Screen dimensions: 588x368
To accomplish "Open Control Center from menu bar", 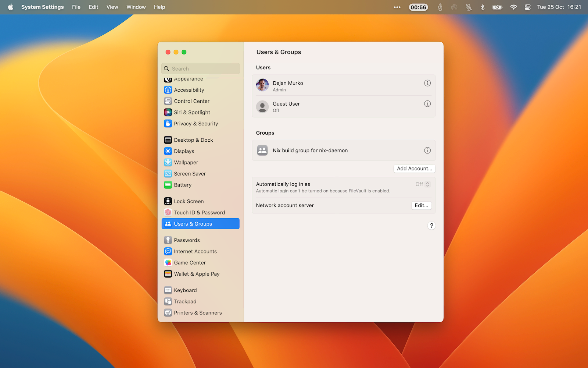I will click(527, 7).
